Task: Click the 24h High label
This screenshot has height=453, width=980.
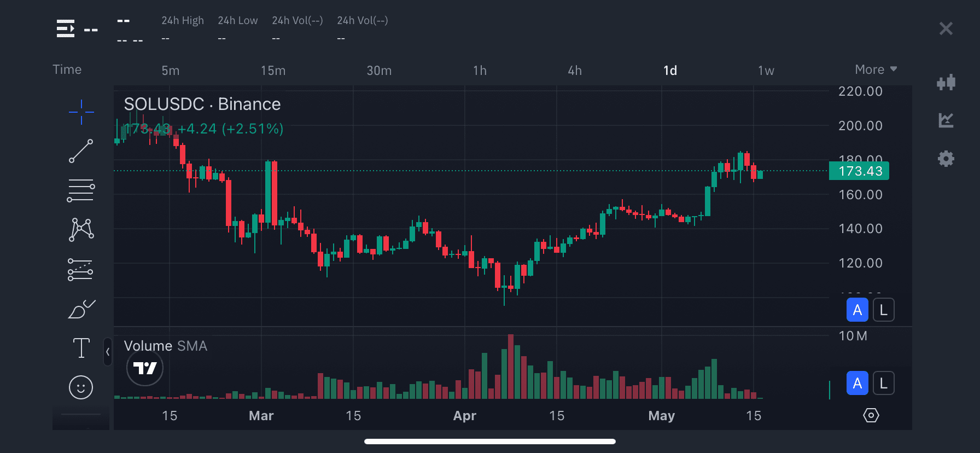Action: [x=183, y=20]
